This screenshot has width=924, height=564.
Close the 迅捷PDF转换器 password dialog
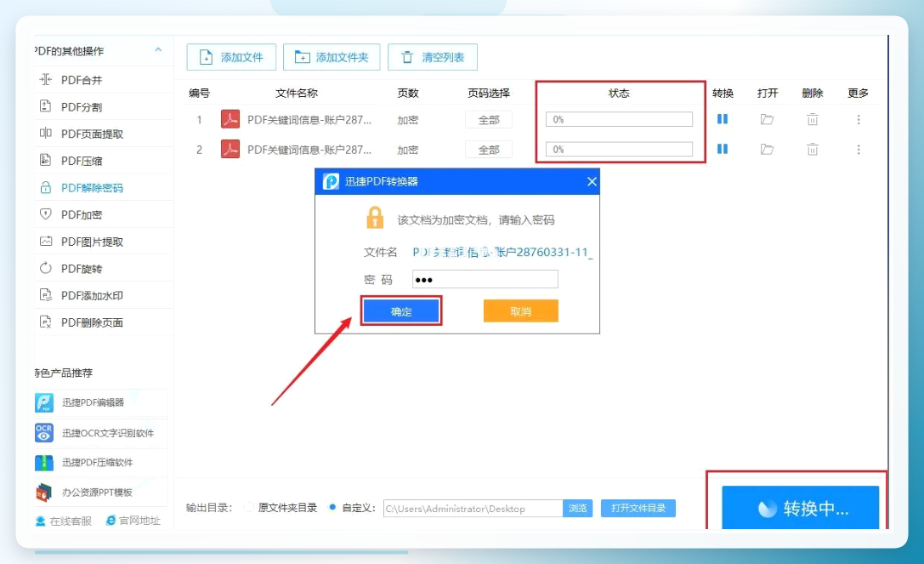[x=592, y=182]
